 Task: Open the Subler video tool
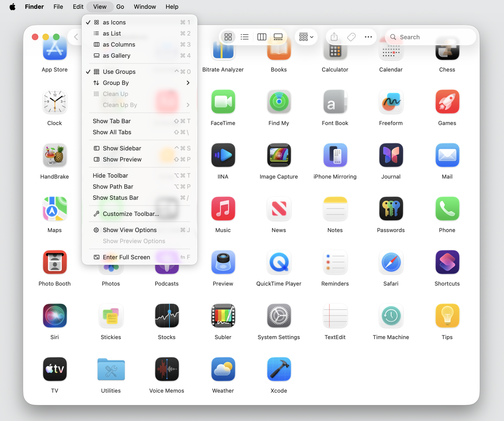pyautogui.click(x=223, y=316)
